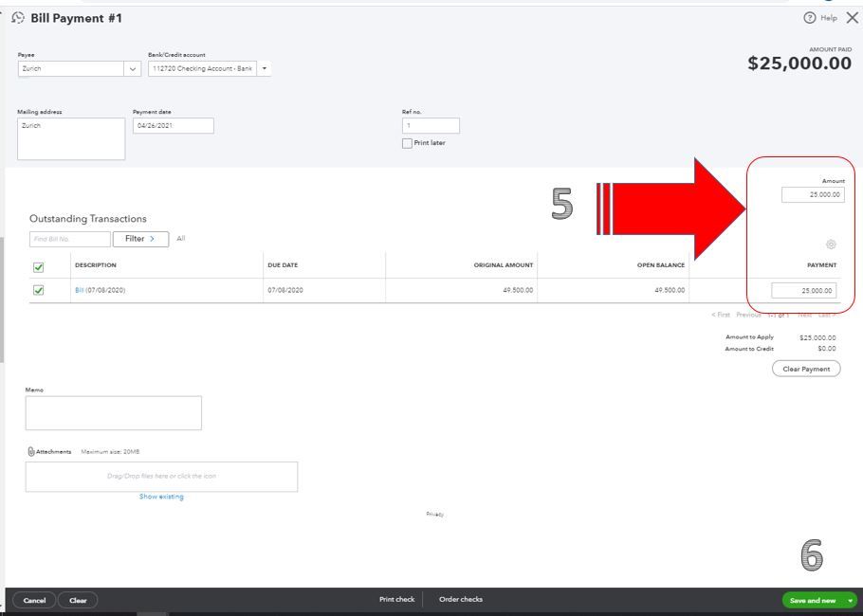863x616 pixels.
Task: Click the Help text label
Action: (828, 18)
